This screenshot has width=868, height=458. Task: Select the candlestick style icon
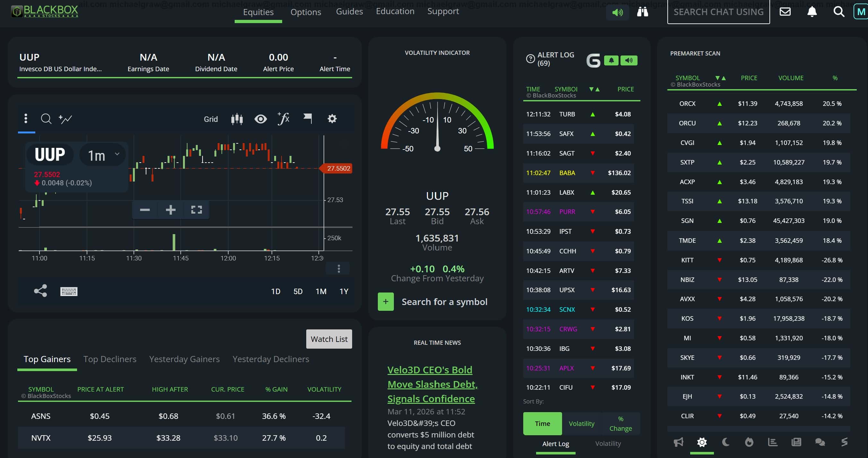tap(237, 119)
